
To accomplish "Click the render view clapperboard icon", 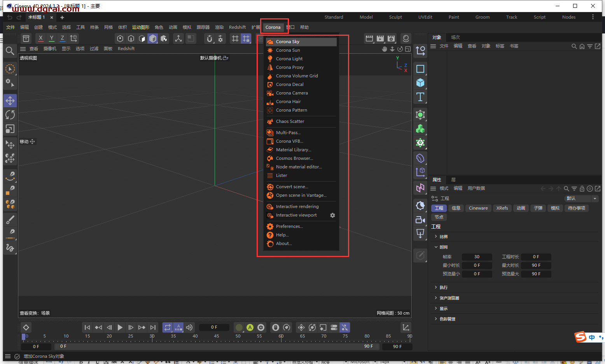I will point(369,38).
